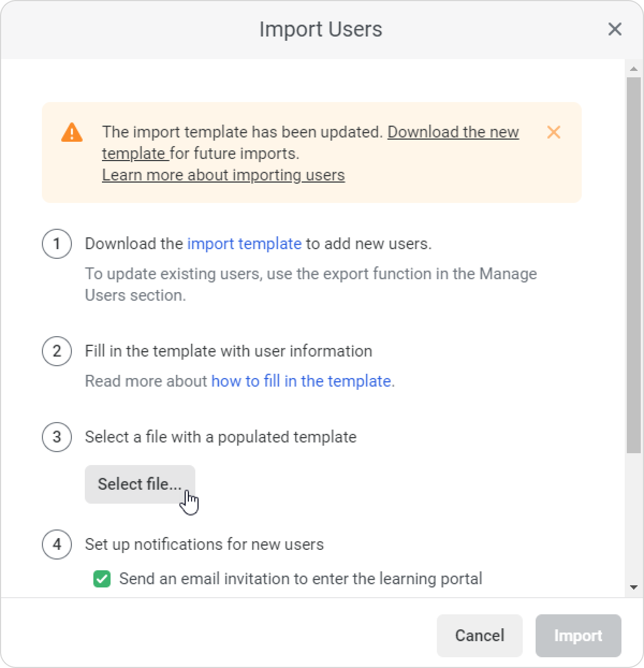Click the orange warning triangle icon

[x=72, y=132]
